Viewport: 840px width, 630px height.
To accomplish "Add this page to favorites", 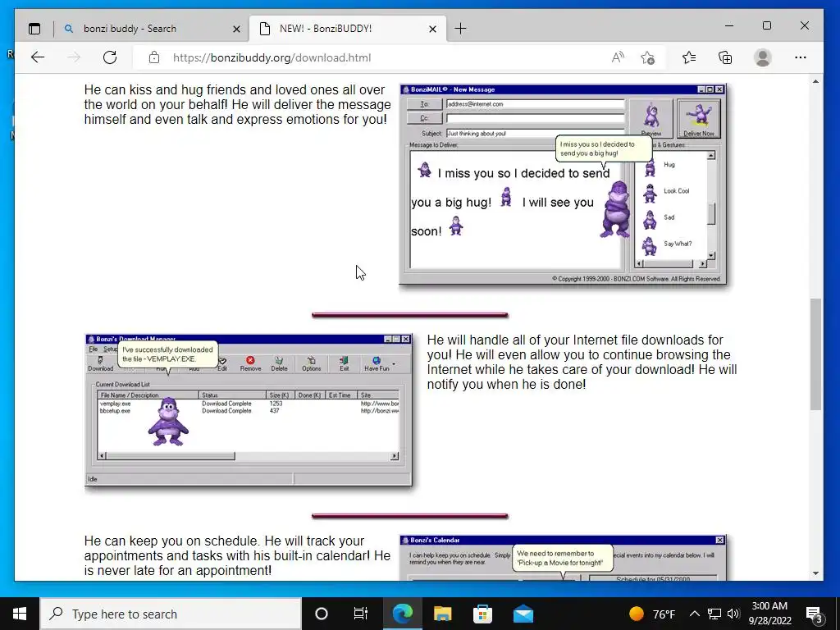I will point(648,57).
